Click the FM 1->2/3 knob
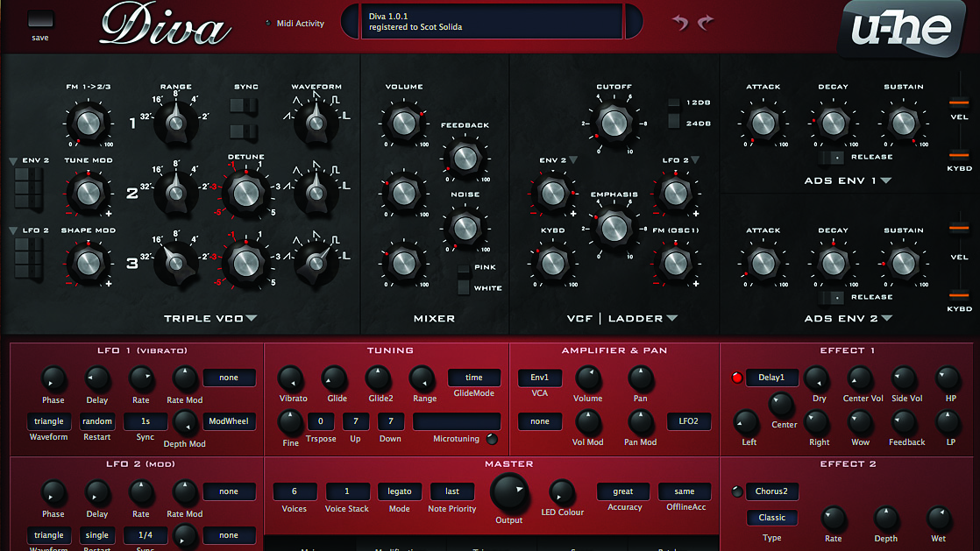The height and width of the screenshot is (551, 980). pyautogui.click(x=89, y=123)
